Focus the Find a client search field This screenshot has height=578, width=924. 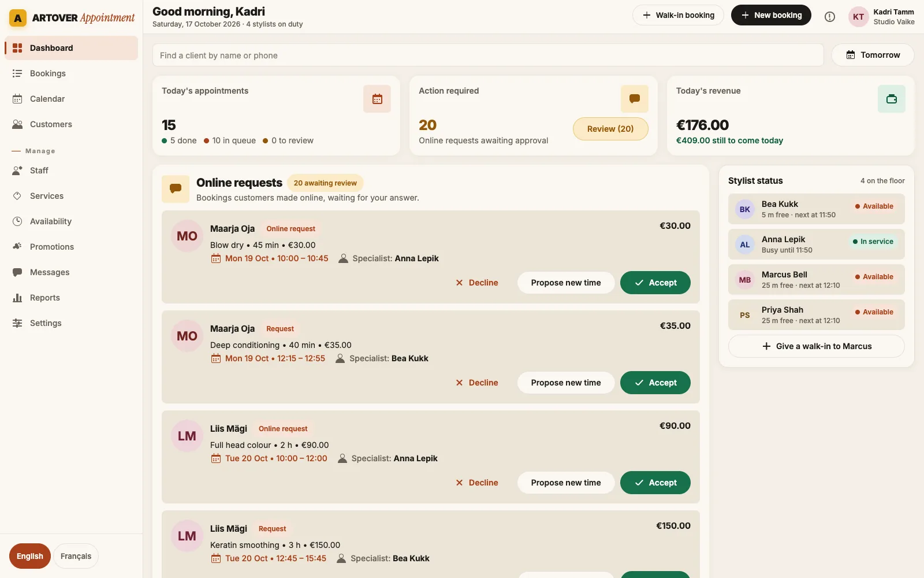[488, 55]
